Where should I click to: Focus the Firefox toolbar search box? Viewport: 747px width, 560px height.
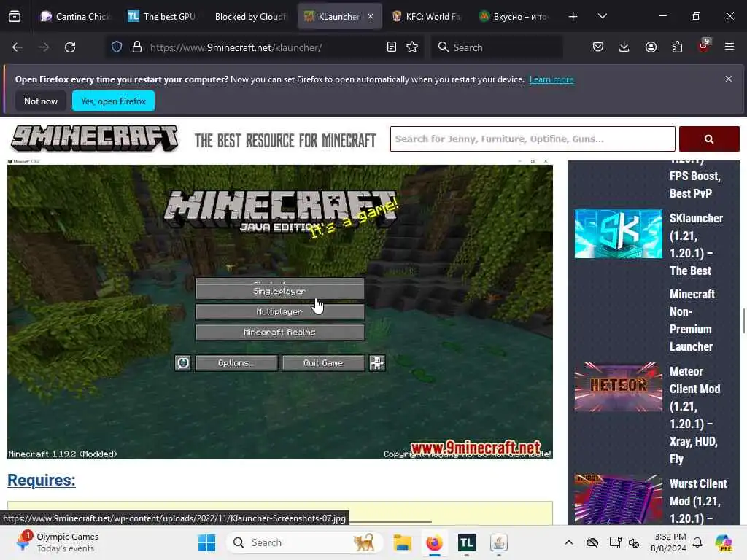[497, 47]
